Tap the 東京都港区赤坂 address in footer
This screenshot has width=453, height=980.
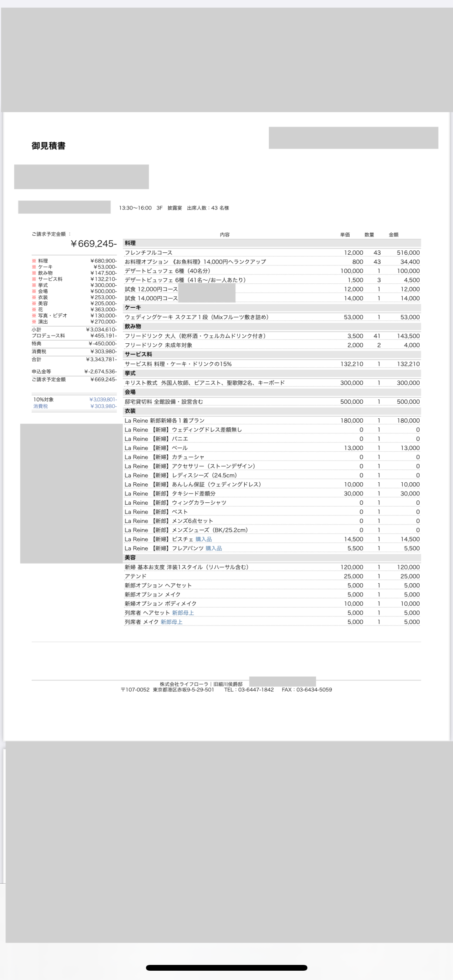click(183, 690)
